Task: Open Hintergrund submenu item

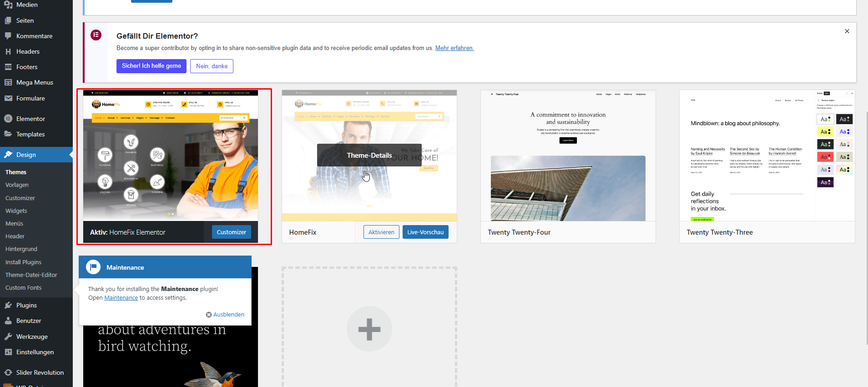Action: coord(21,249)
